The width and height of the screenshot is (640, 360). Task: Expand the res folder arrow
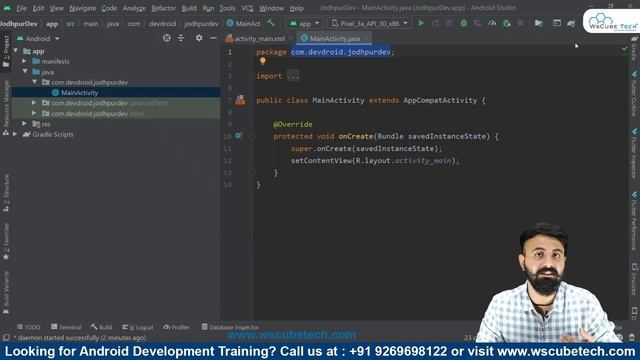click(x=24, y=123)
